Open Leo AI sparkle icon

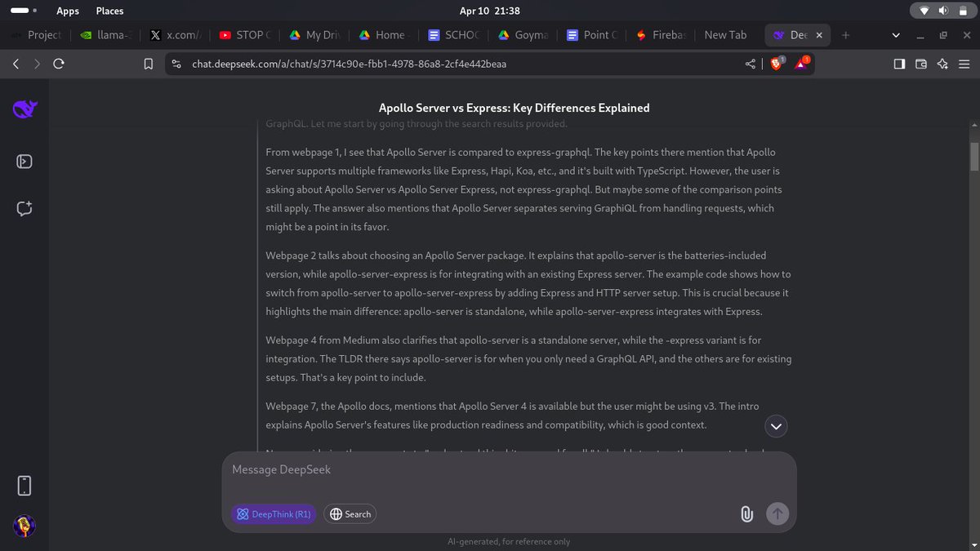pyautogui.click(x=942, y=64)
